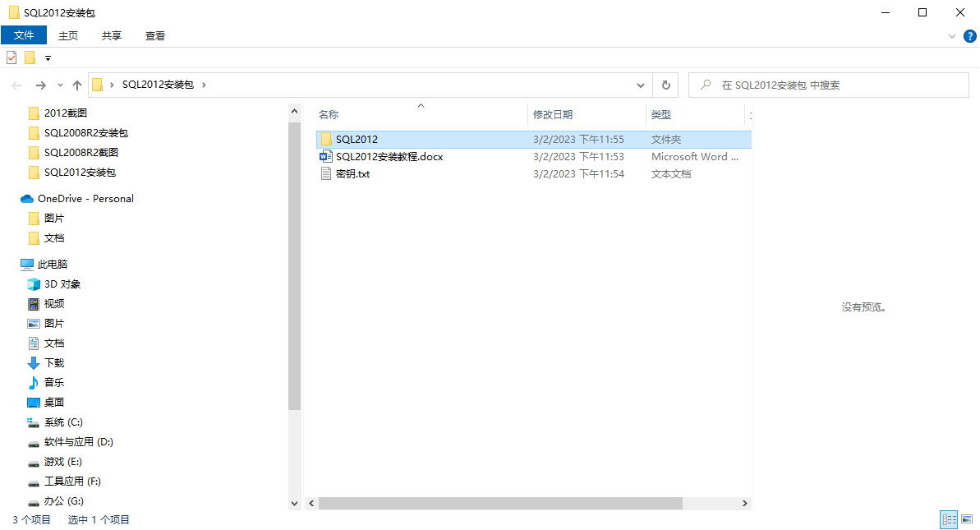Viewport: 980px width, 530px height.
Task: Open Help with the question mark icon
Action: point(969,36)
